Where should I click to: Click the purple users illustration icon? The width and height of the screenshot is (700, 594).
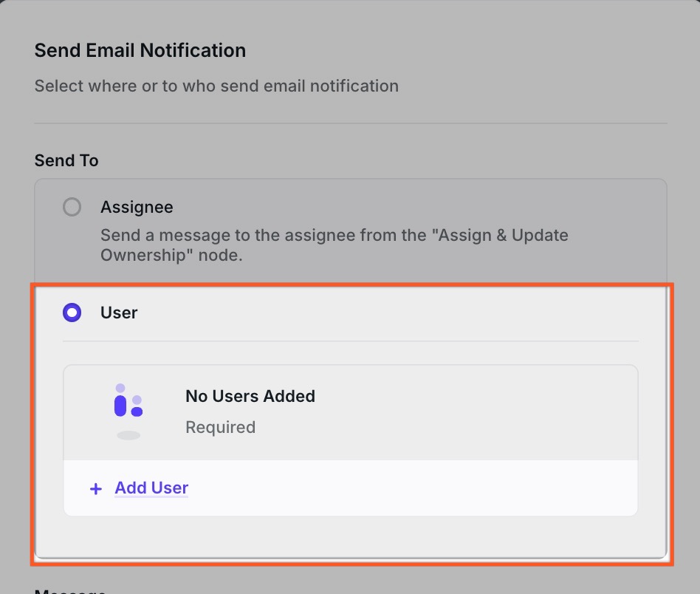(x=128, y=401)
